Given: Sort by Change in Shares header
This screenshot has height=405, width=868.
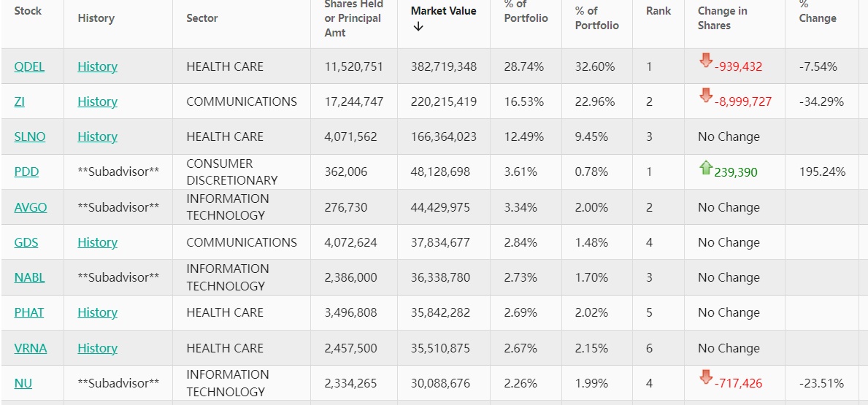Looking at the screenshot, I should point(721,18).
